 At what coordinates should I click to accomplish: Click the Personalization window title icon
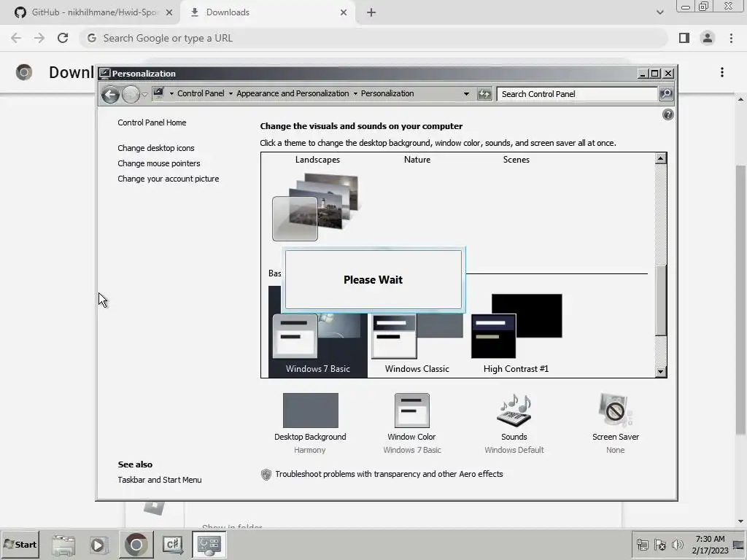(105, 74)
